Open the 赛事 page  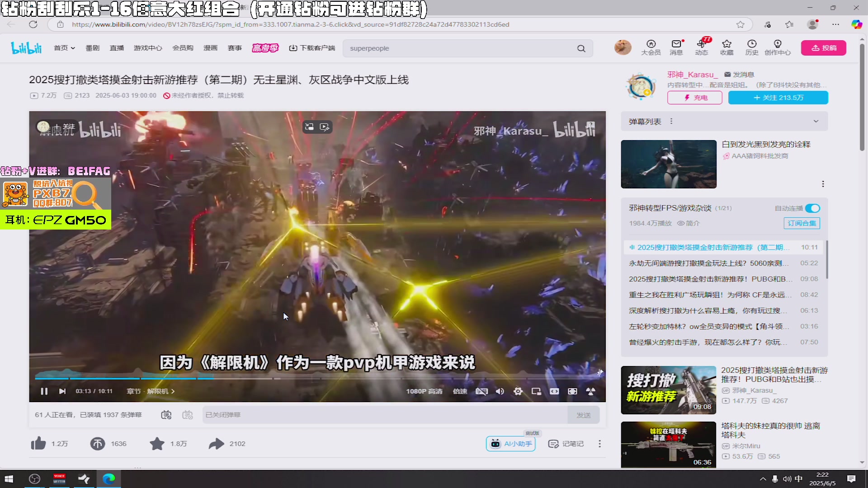(x=235, y=48)
